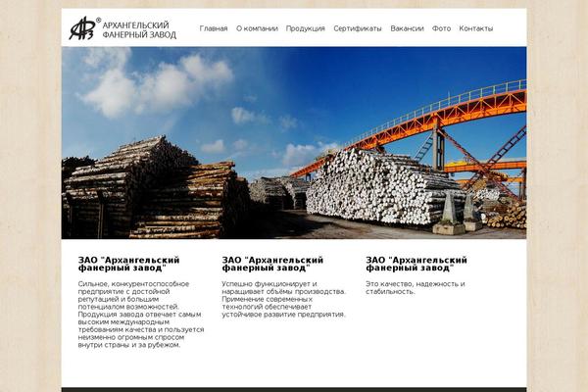Open the Вакансии page
Screen dimensions: 588x392
(407, 28)
